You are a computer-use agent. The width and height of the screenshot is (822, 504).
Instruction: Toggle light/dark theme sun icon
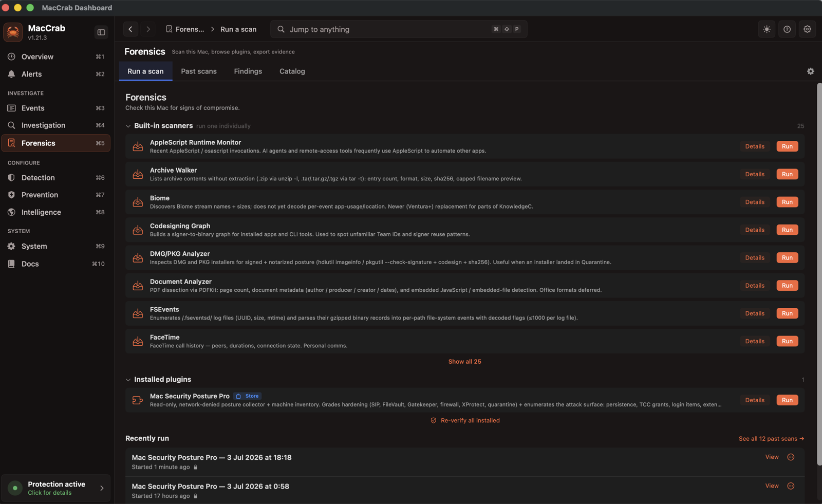[x=767, y=29]
